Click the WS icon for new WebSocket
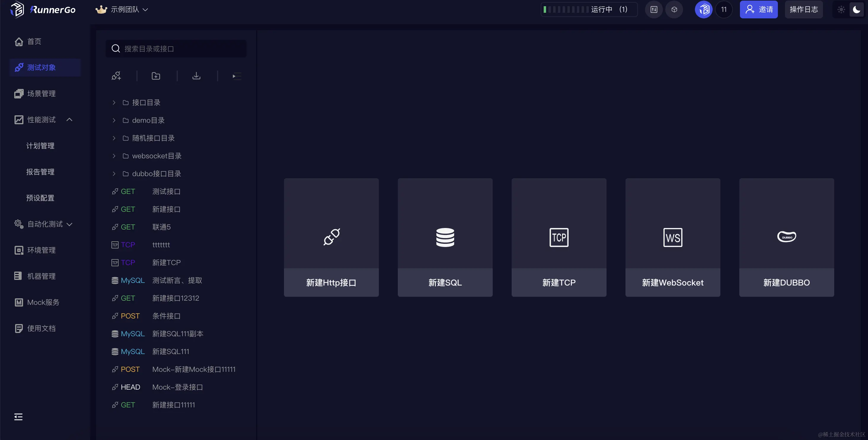The image size is (868, 440). pyautogui.click(x=673, y=237)
